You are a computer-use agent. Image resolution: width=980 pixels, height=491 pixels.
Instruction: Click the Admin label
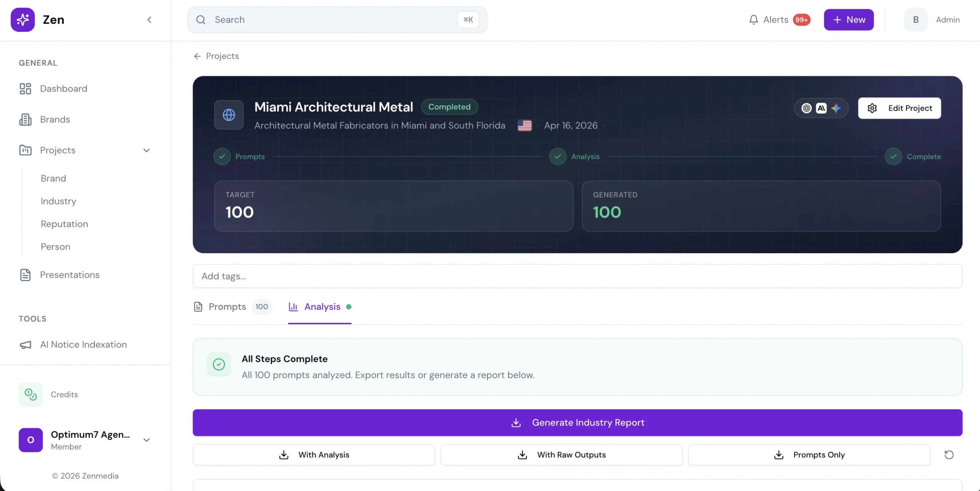coord(947,20)
